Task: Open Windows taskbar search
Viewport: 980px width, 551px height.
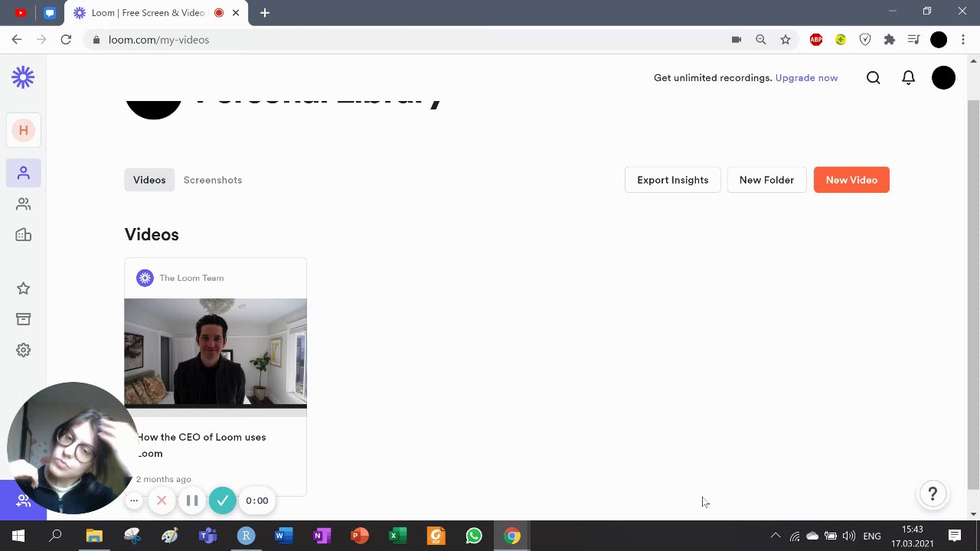Action: pos(55,536)
